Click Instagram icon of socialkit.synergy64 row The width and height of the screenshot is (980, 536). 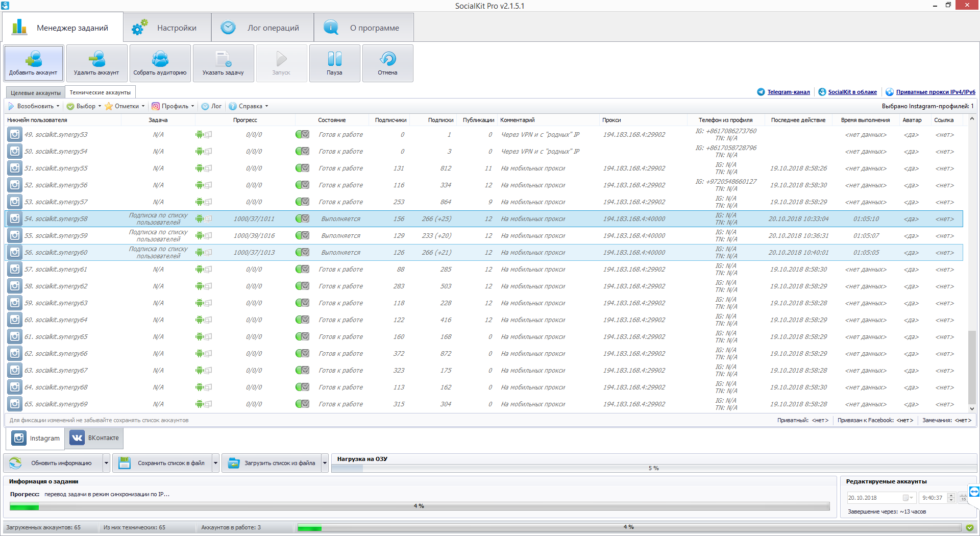(x=15, y=320)
